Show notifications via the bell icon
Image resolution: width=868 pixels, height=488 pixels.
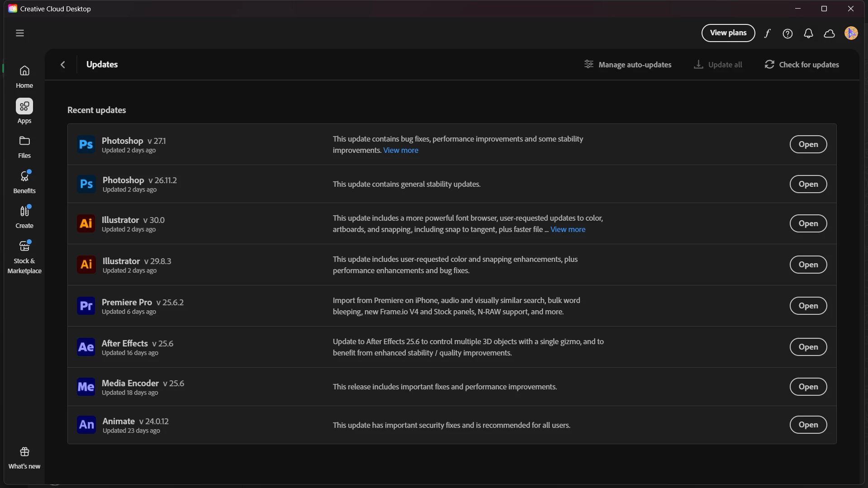(808, 33)
